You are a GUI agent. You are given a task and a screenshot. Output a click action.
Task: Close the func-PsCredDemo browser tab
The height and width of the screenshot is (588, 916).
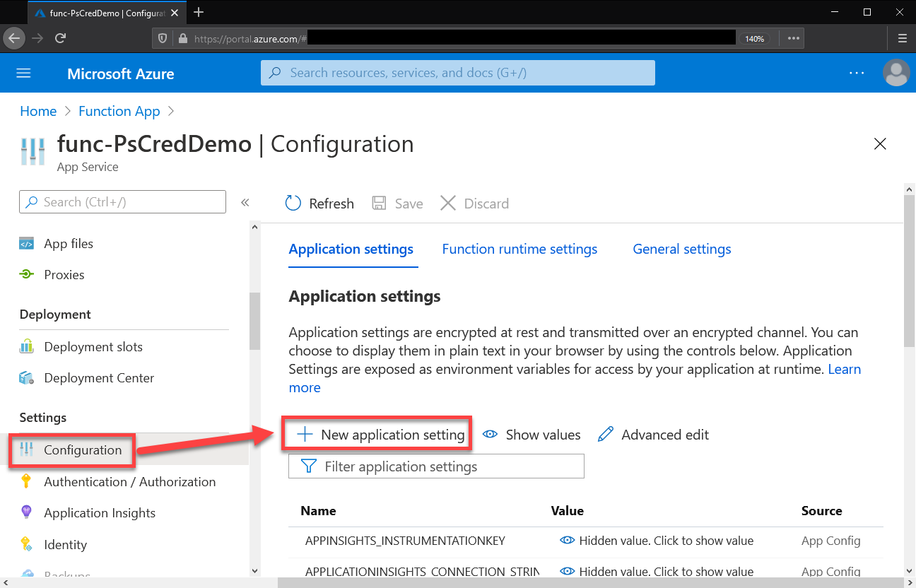tap(174, 13)
